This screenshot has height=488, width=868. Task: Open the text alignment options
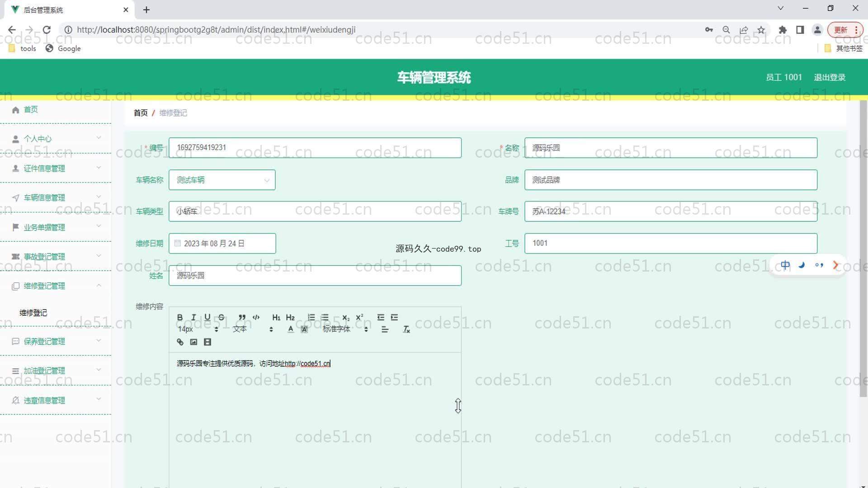click(x=385, y=329)
